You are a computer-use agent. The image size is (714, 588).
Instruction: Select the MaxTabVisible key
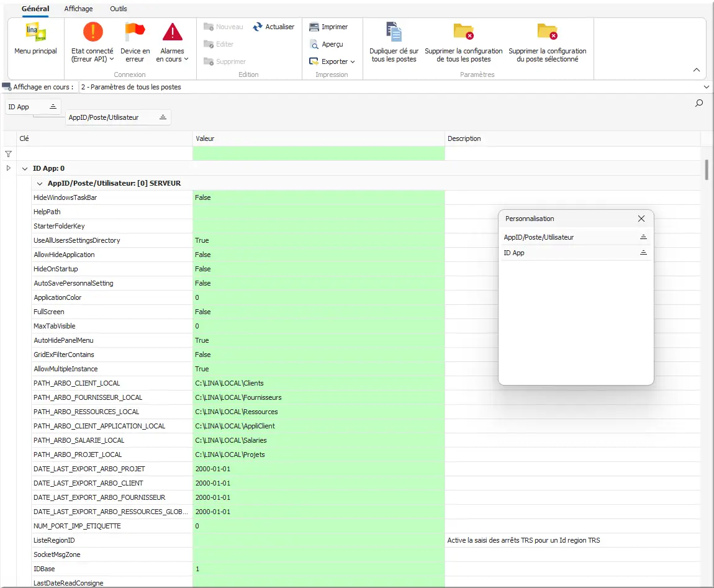tap(55, 326)
